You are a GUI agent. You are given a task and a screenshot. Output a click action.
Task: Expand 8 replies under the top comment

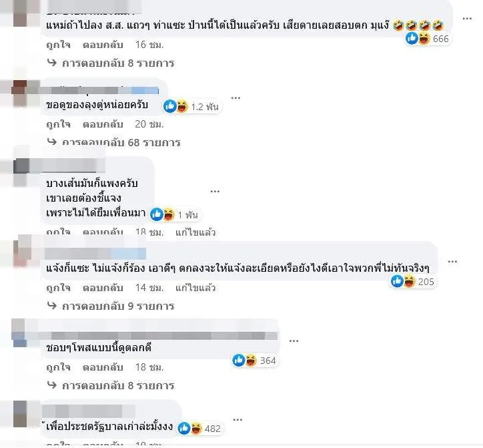111,63
